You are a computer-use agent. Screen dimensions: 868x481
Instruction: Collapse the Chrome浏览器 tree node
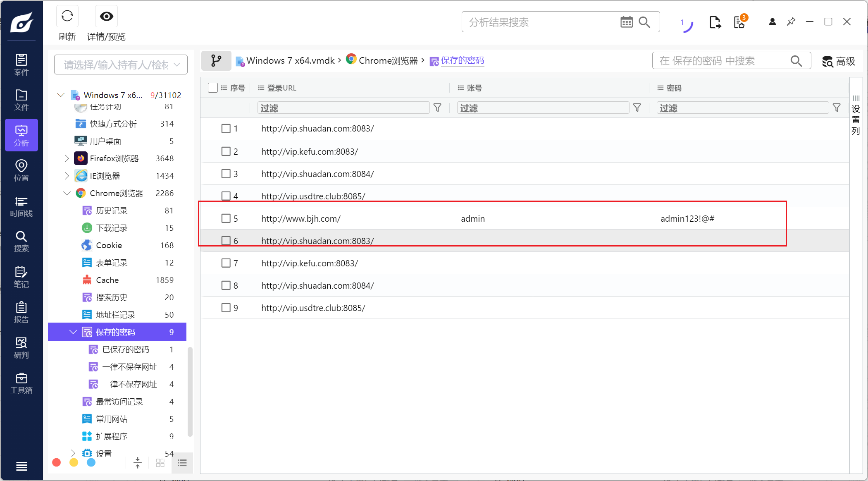(x=67, y=193)
